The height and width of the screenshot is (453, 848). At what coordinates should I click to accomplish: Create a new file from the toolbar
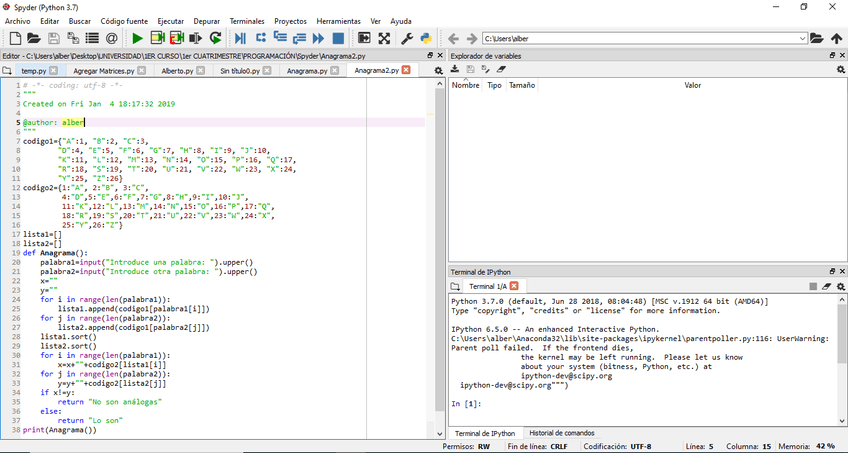(16, 39)
